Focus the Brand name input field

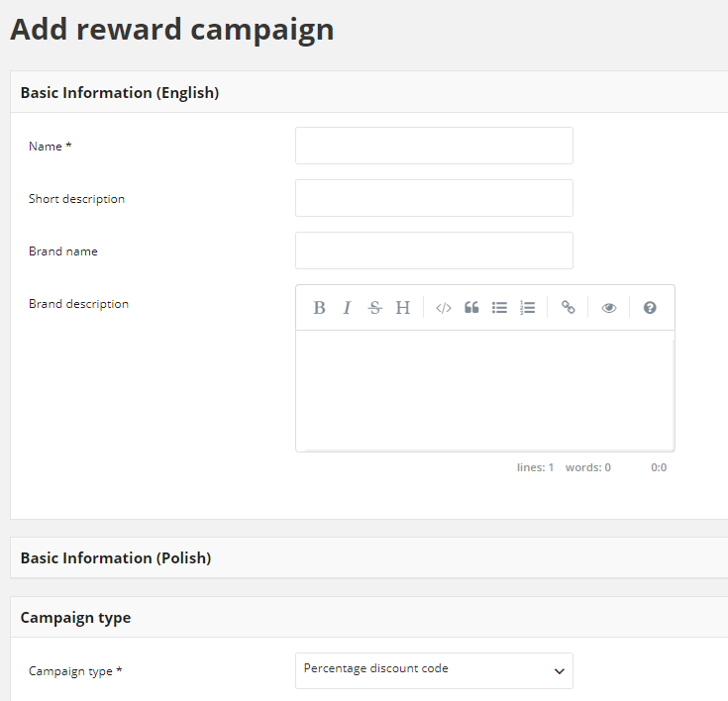[x=434, y=250]
